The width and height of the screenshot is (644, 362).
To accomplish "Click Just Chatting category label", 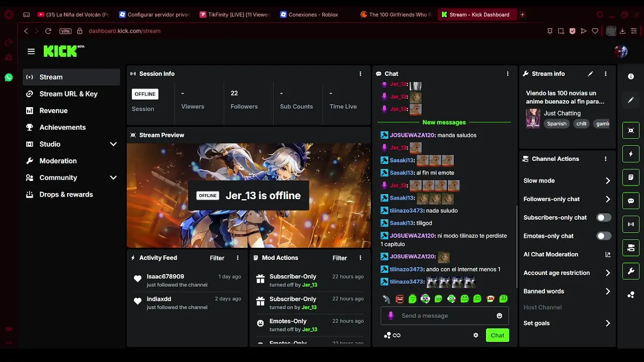I will point(562,114).
